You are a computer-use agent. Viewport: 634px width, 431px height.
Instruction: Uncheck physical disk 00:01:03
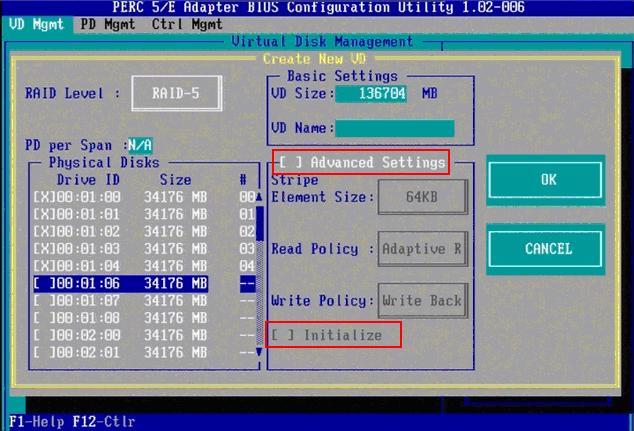(44, 249)
